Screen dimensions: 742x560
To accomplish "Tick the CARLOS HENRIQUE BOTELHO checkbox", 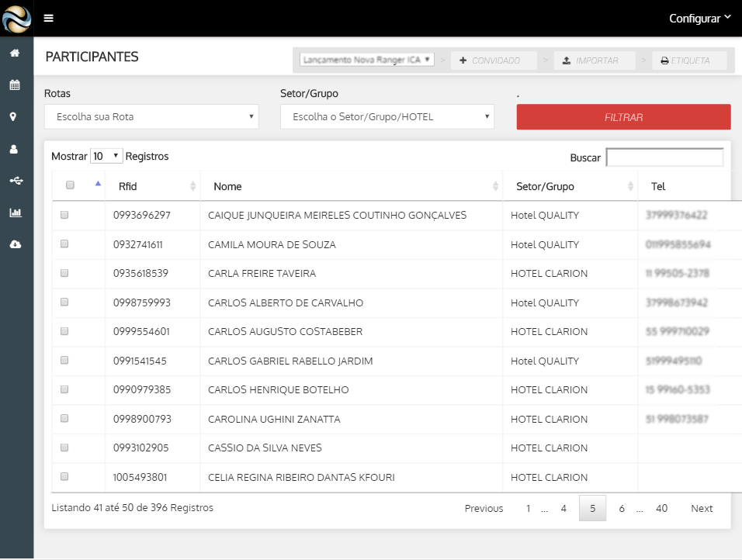I will point(64,389).
